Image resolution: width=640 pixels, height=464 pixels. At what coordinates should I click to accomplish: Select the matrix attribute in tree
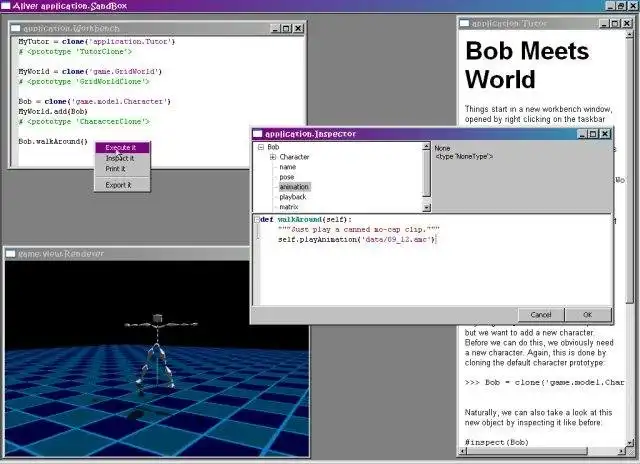[x=289, y=207]
